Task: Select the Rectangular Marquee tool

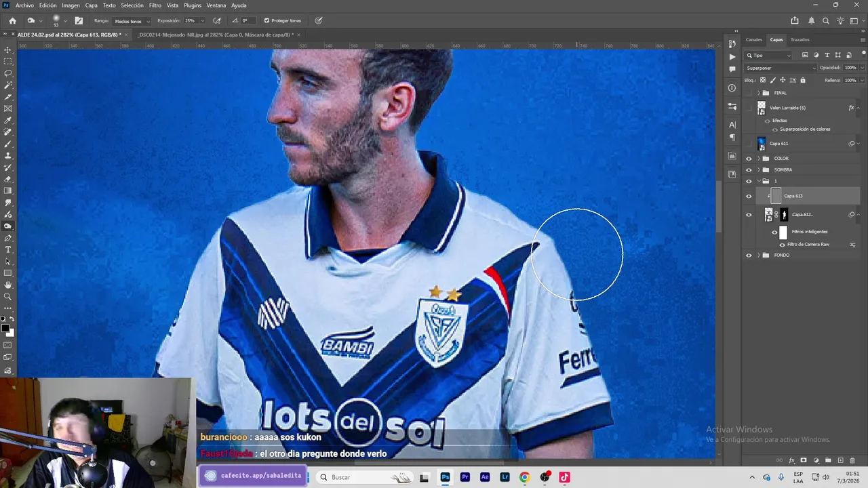Action: (x=8, y=62)
